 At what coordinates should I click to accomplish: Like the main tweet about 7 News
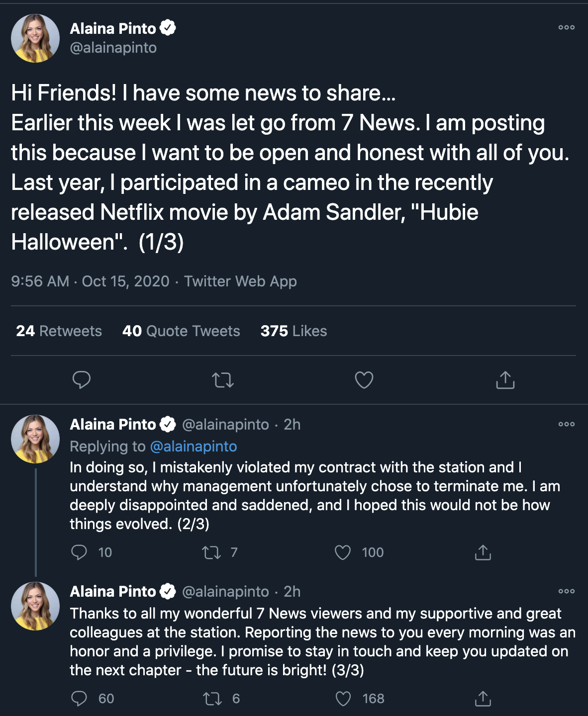pyautogui.click(x=364, y=380)
